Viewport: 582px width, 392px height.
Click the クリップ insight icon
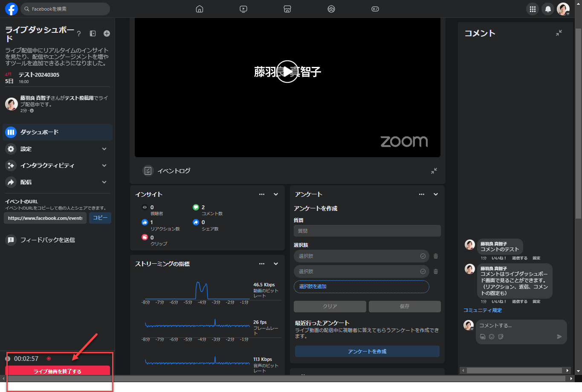145,237
